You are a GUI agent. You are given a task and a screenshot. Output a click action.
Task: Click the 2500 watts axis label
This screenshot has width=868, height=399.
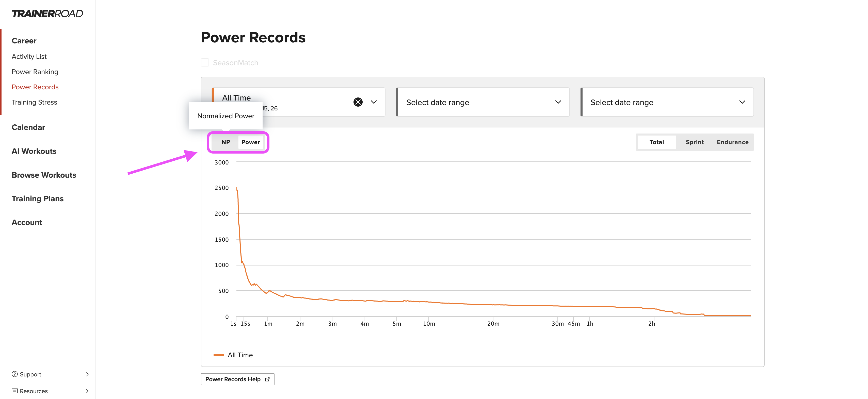(222, 188)
